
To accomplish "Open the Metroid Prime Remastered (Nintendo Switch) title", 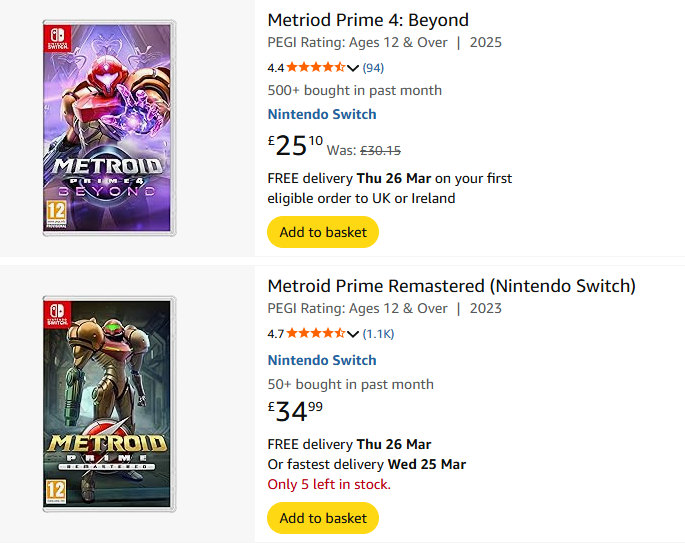I will pos(451,286).
